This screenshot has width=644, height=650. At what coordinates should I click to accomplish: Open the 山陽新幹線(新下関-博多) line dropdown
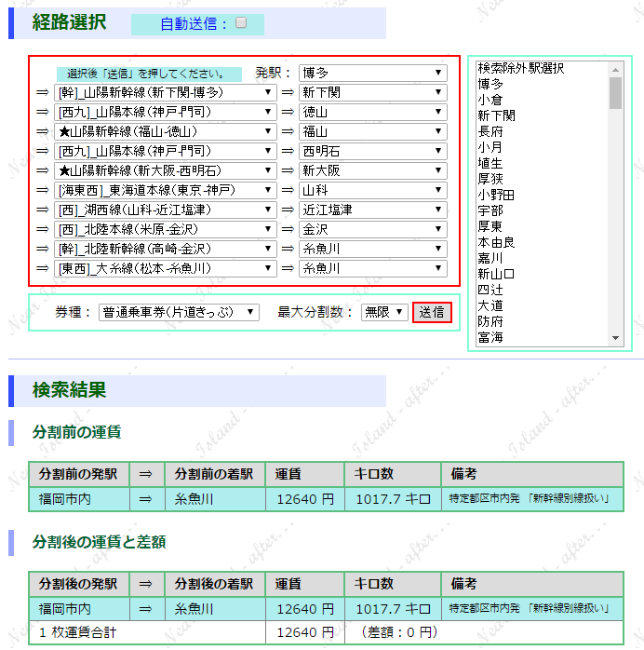166,92
